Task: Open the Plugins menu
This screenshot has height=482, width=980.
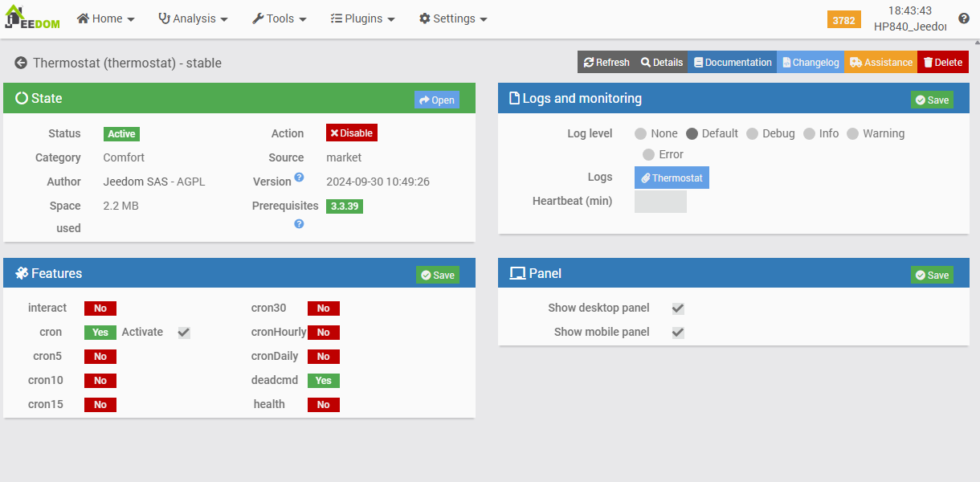Action: point(363,18)
